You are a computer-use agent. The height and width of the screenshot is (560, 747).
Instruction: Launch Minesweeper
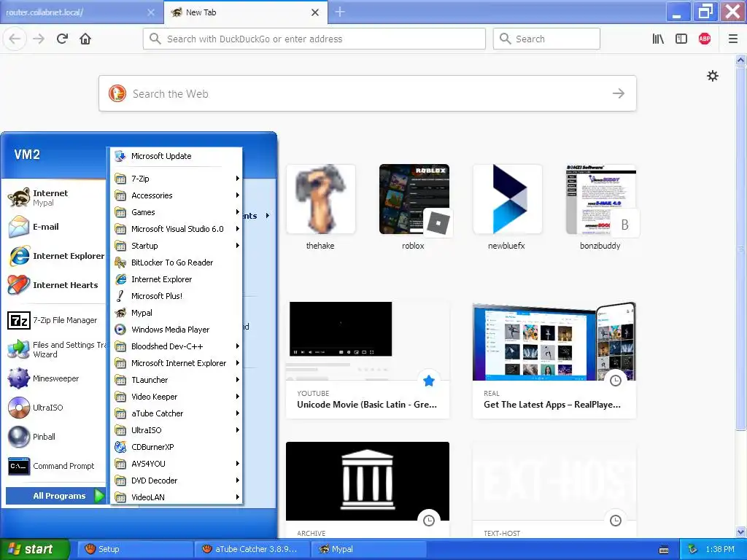[55, 378]
